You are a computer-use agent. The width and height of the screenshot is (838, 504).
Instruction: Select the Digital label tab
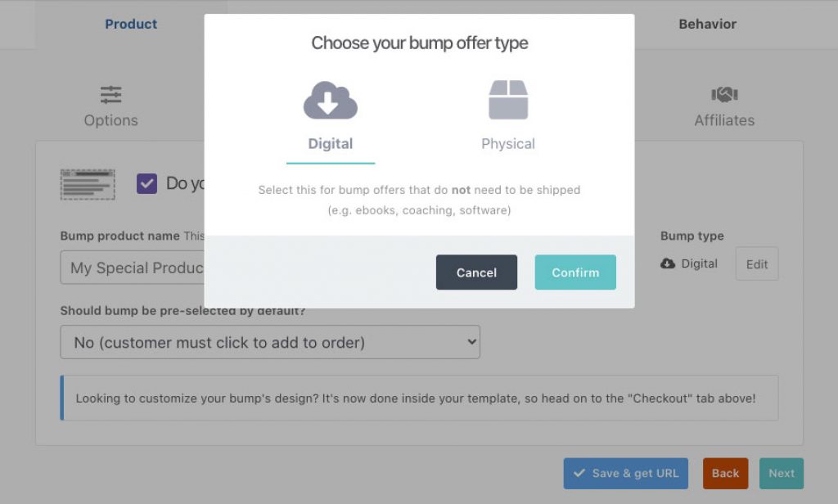331,144
